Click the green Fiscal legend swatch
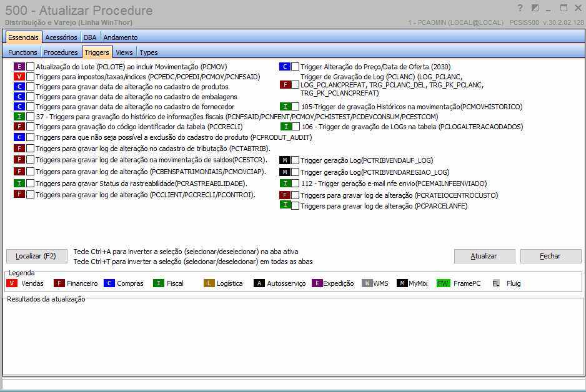586x392 pixels. pyautogui.click(x=159, y=283)
